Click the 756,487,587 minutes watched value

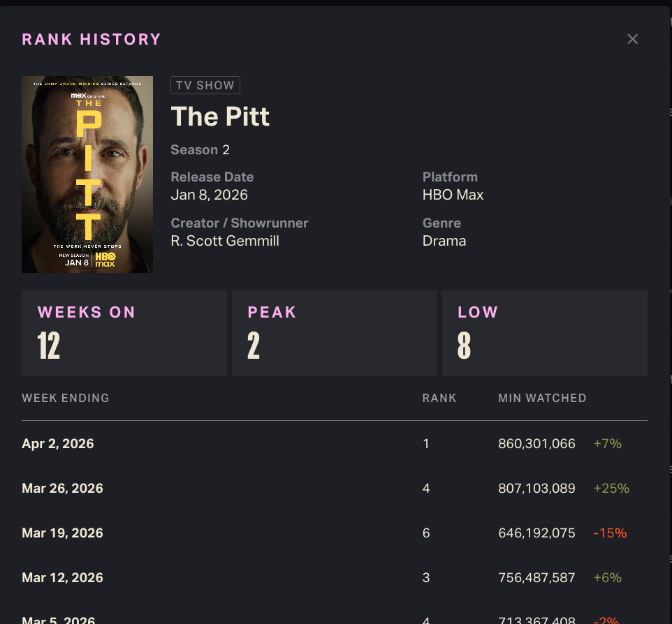(536, 578)
